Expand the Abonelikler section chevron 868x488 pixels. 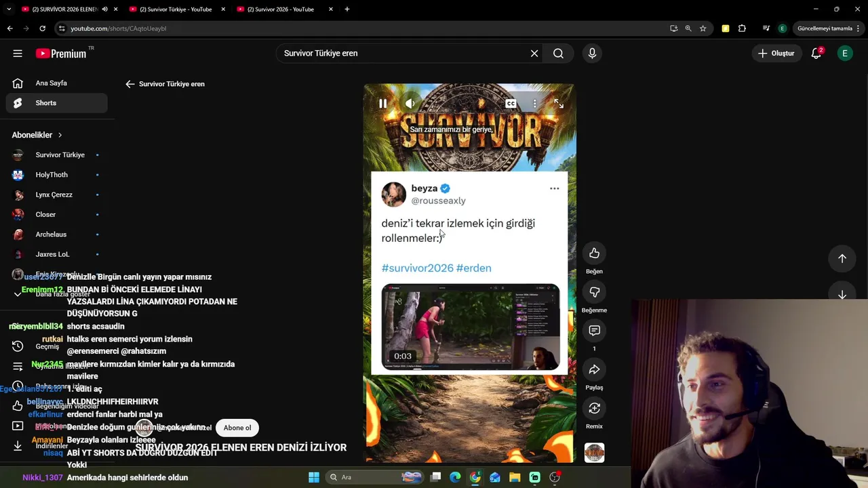(x=60, y=135)
